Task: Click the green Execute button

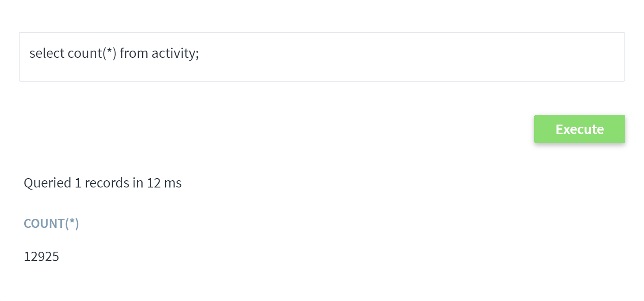Action: point(579,129)
